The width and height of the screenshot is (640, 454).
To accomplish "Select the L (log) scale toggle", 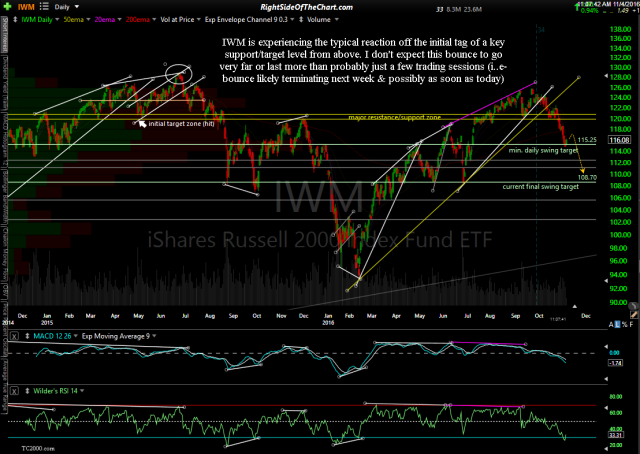I will 618,325.
